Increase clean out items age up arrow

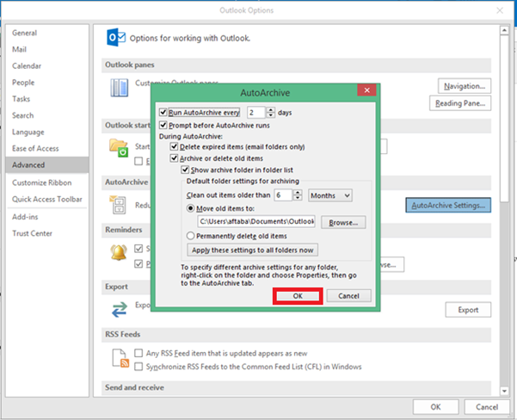point(298,192)
